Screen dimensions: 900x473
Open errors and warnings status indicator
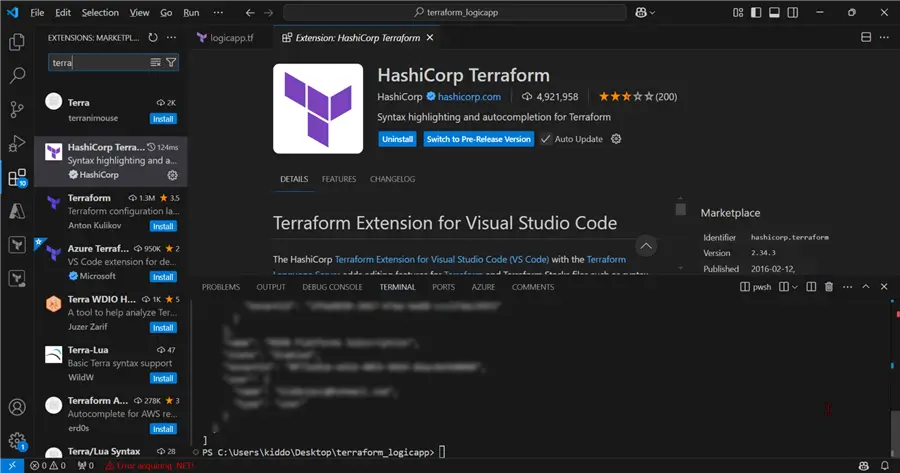click(48, 466)
